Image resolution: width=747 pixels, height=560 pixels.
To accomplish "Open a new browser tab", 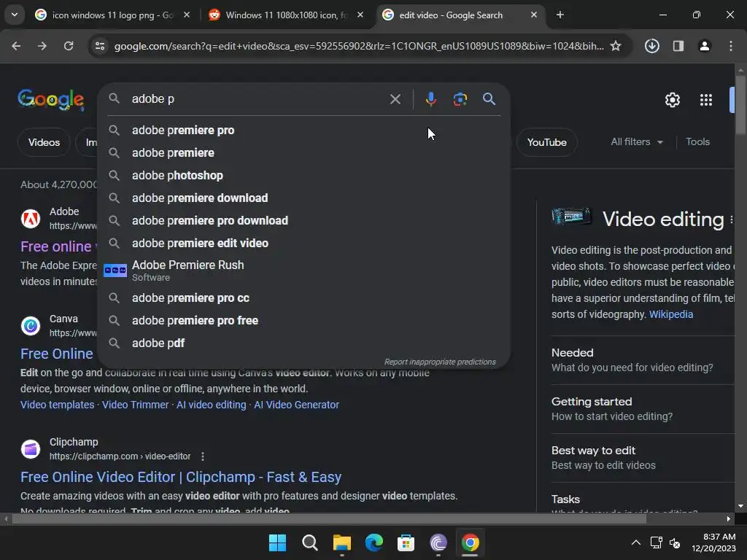I will 560,15.
